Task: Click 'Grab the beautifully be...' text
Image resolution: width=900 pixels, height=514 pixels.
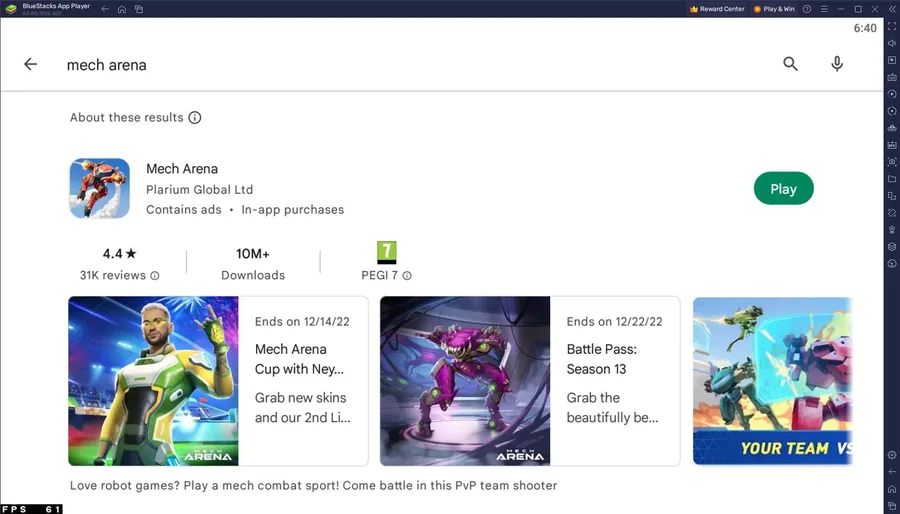Action: click(x=612, y=408)
